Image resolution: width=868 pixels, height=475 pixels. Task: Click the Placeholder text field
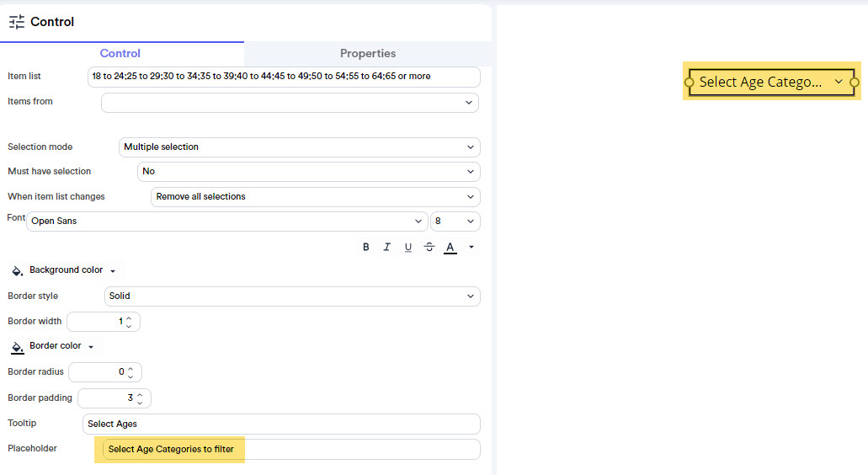coord(290,449)
